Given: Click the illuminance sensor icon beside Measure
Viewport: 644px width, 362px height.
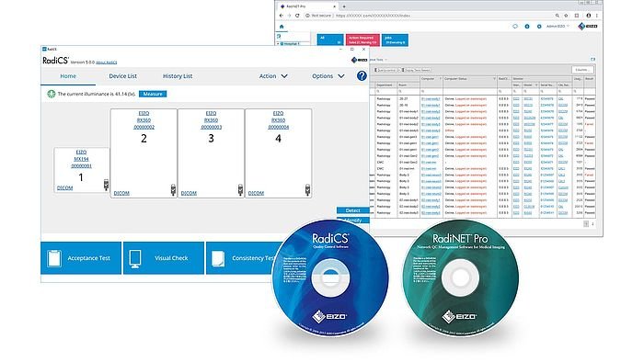Looking at the screenshot, I should [51, 94].
